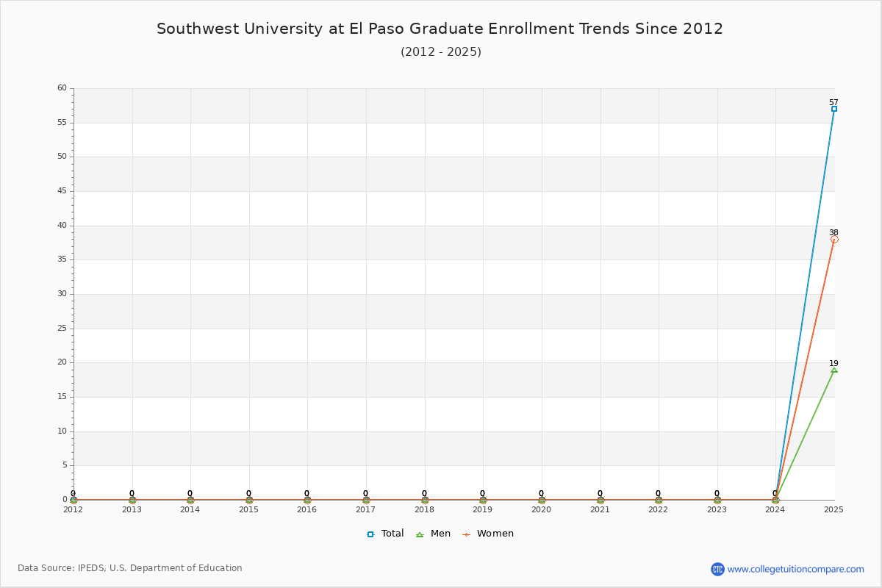Toggle the Men series in the legend

point(433,534)
